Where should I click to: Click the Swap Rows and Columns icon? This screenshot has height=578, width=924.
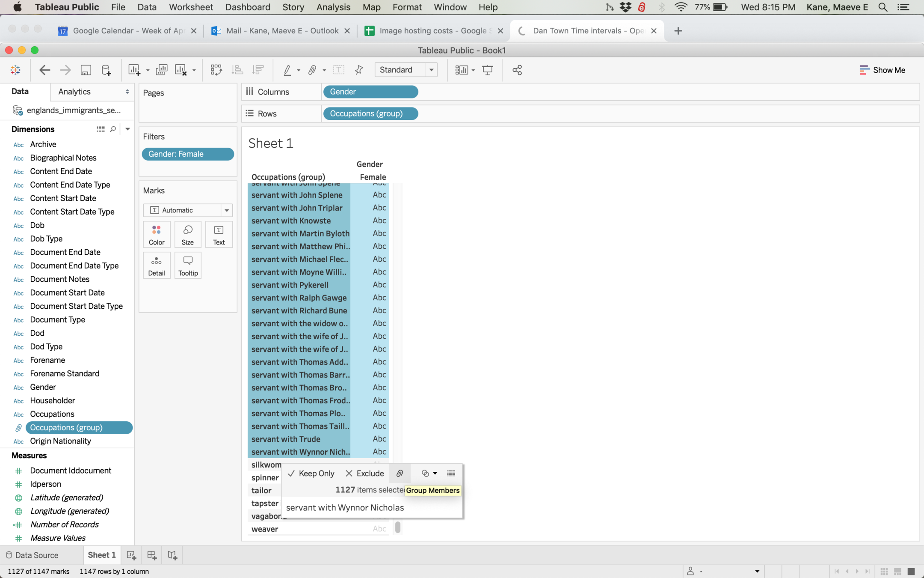(x=216, y=70)
